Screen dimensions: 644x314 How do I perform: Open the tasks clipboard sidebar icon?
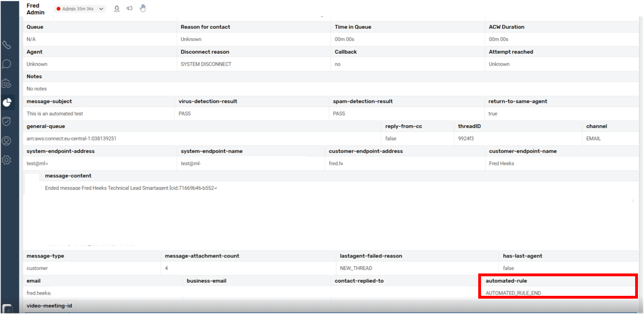[x=7, y=83]
